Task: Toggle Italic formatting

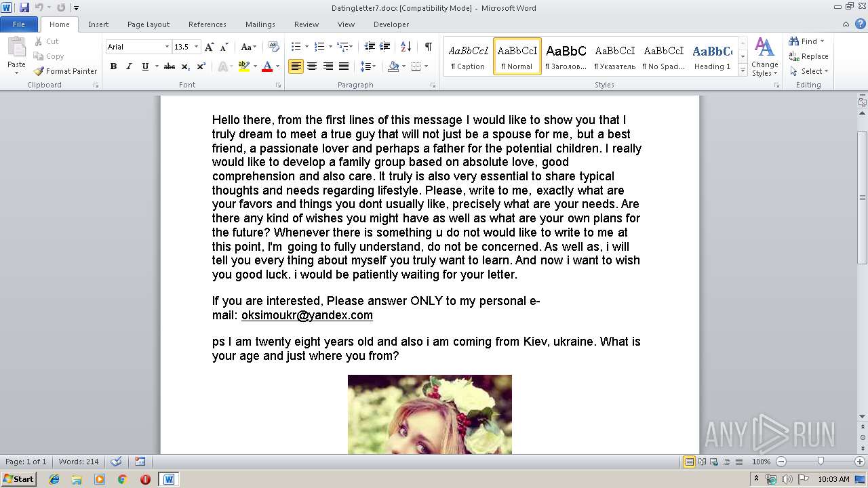Action: coord(129,66)
